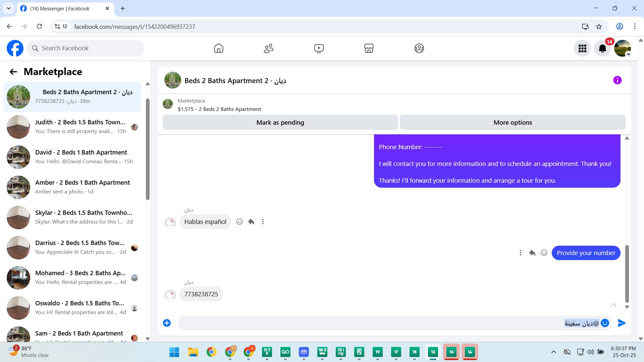Click the Mark as pending button
Viewport: 644px width, 362px height.
pos(280,122)
